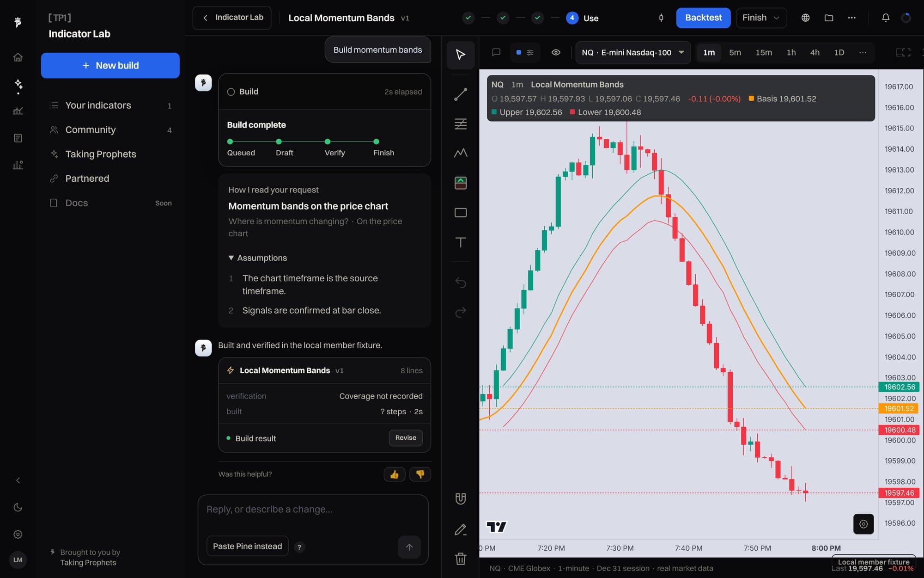The width and height of the screenshot is (924, 578).
Task: Open the Home icon in sidebar
Action: point(18,57)
